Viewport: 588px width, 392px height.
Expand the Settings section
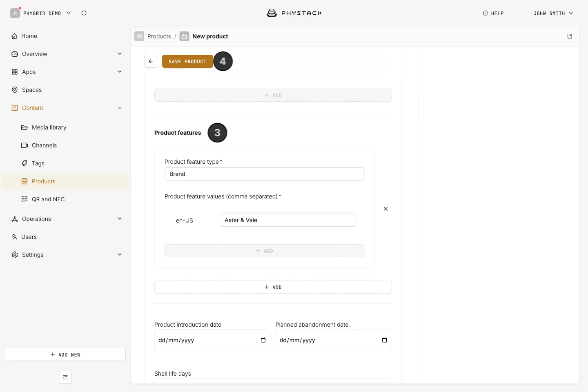tap(120, 254)
